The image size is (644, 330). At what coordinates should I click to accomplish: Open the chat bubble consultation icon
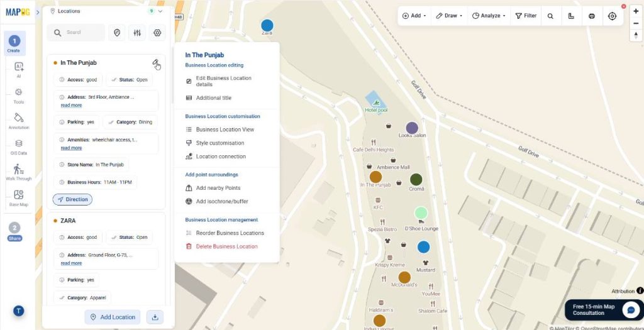click(631, 310)
